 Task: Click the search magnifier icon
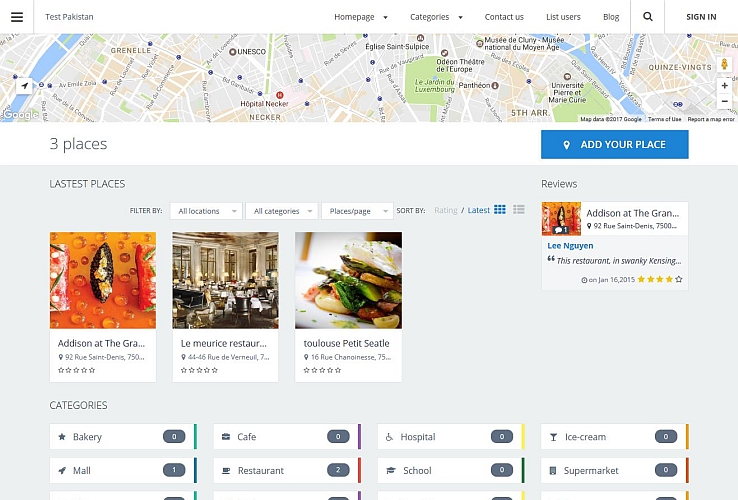[x=648, y=17]
